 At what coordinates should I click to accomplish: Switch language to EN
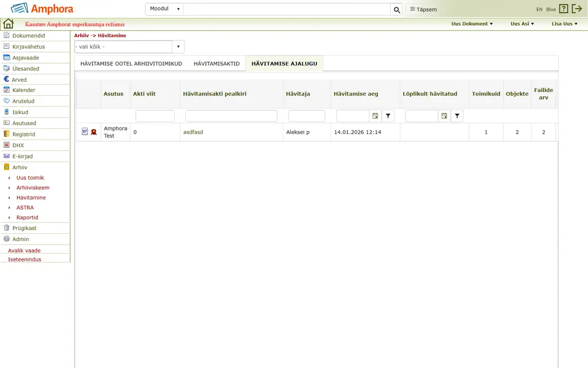click(539, 10)
